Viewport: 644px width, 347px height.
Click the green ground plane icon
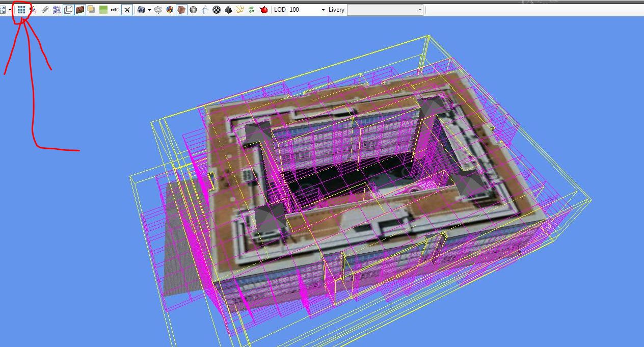pyautogui.click(x=103, y=10)
